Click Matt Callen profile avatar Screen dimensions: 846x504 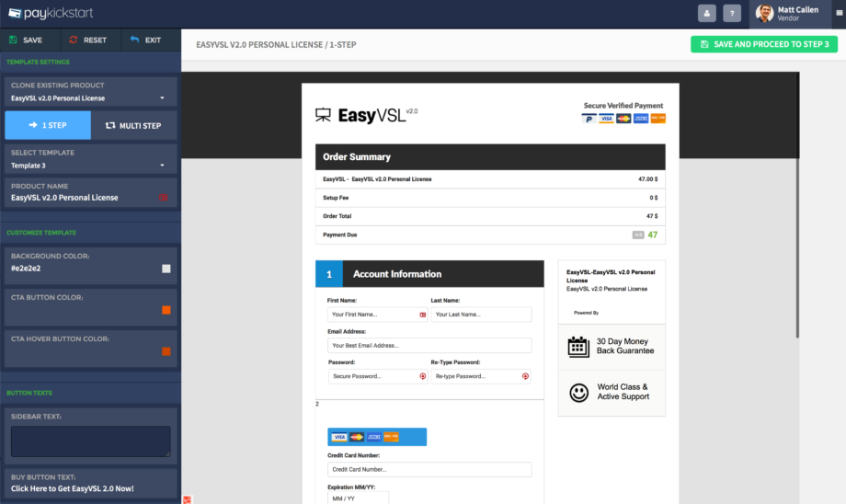pyautogui.click(x=764, y=14)
